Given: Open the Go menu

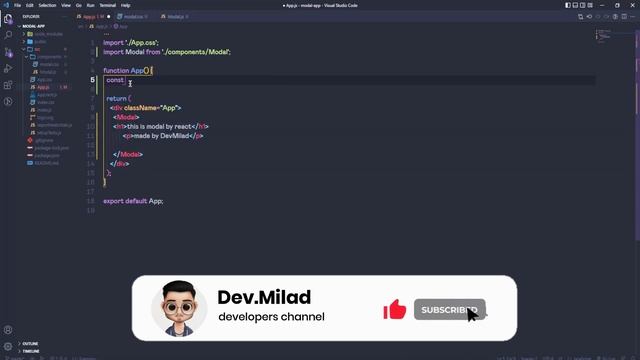Looking at the screenshot, I should coord(79,5).
